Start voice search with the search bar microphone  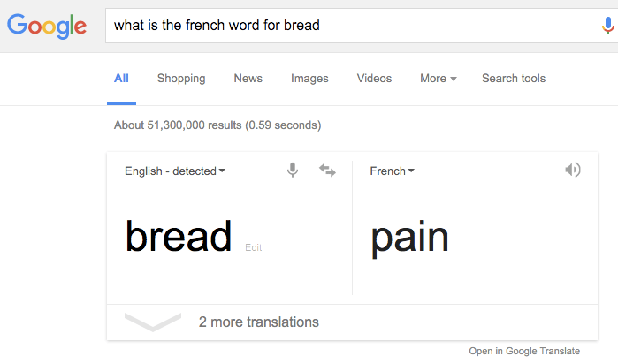click(x=607, y=25)
